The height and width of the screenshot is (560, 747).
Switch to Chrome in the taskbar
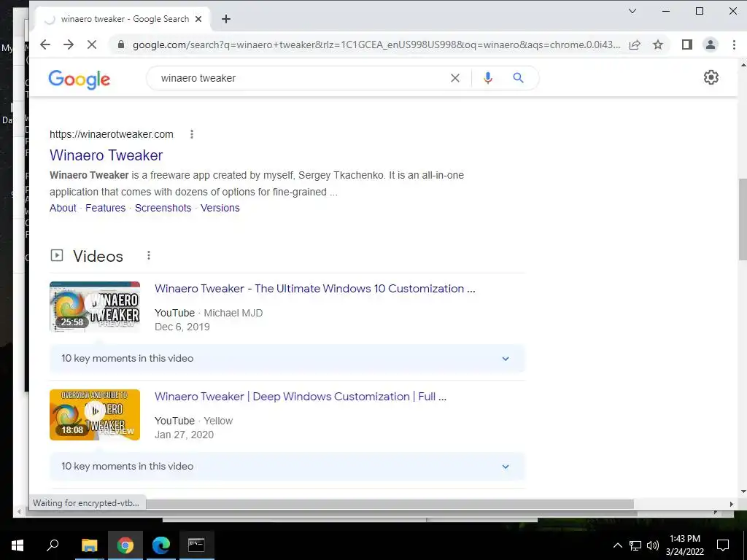[125, 545]
